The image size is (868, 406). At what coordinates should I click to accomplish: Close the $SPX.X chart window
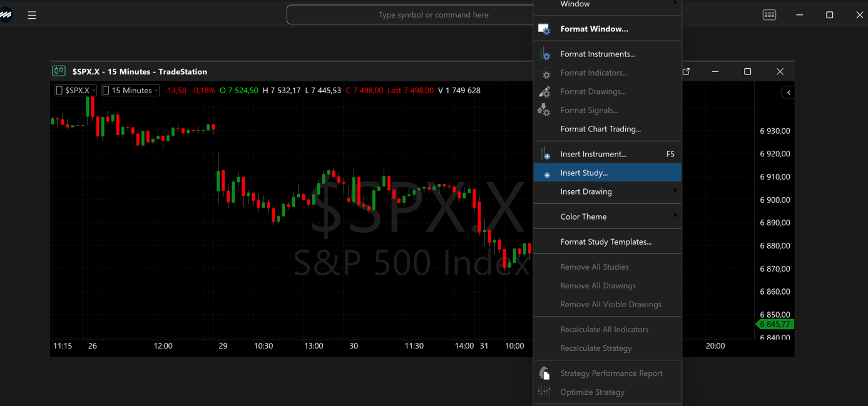(780, 71)
